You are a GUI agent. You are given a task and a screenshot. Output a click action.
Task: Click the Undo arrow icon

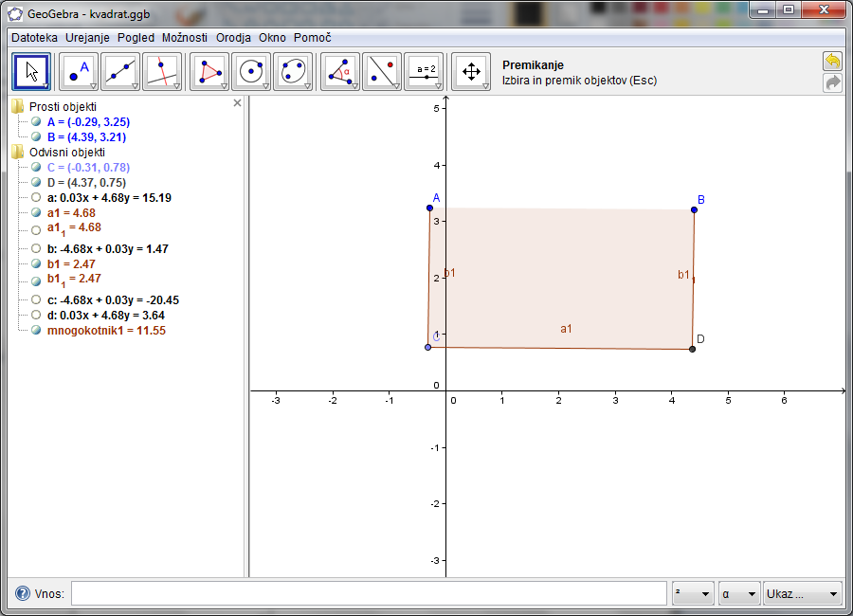click(832, 62)
